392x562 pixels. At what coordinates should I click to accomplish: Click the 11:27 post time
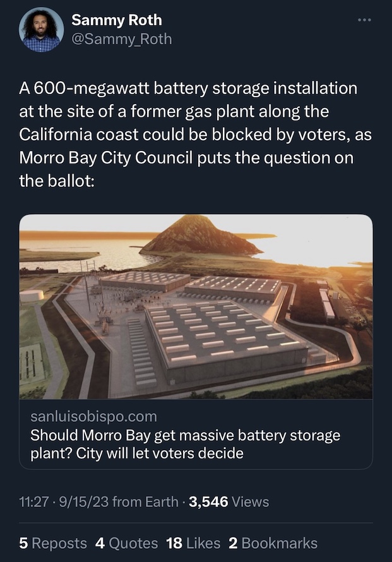coord(34,502)
